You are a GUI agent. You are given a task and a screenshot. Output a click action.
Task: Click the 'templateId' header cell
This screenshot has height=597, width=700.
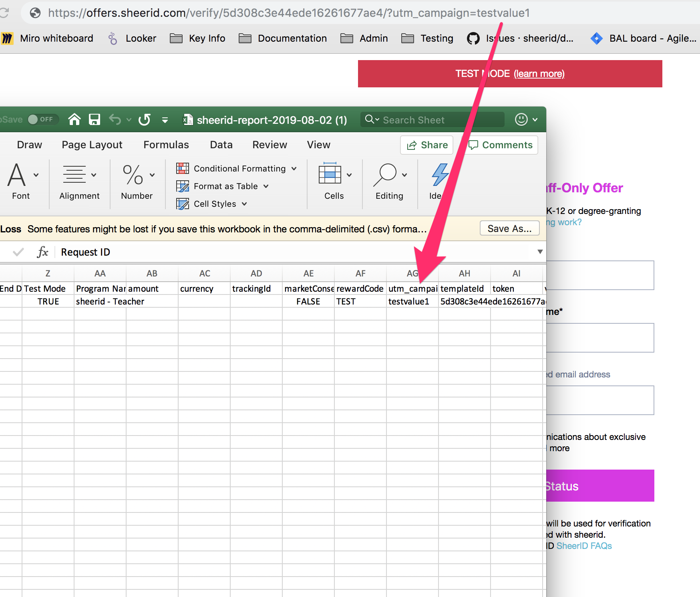(x=465, y=288)
